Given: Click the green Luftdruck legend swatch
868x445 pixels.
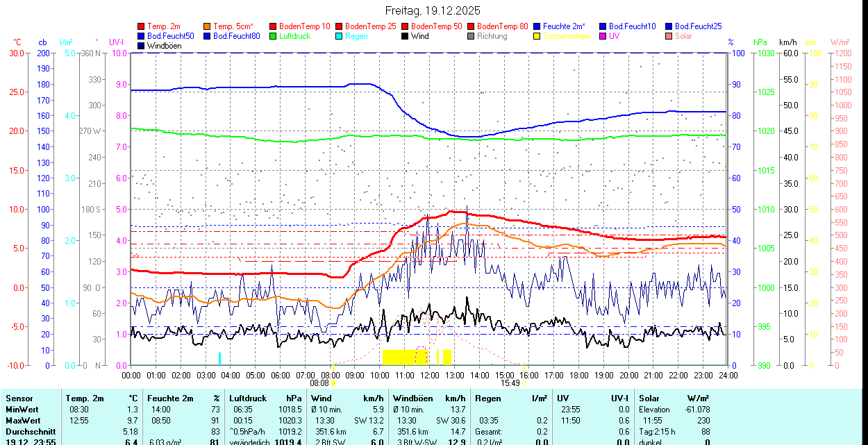Looking at the screenshot, I should click(274, 36).
